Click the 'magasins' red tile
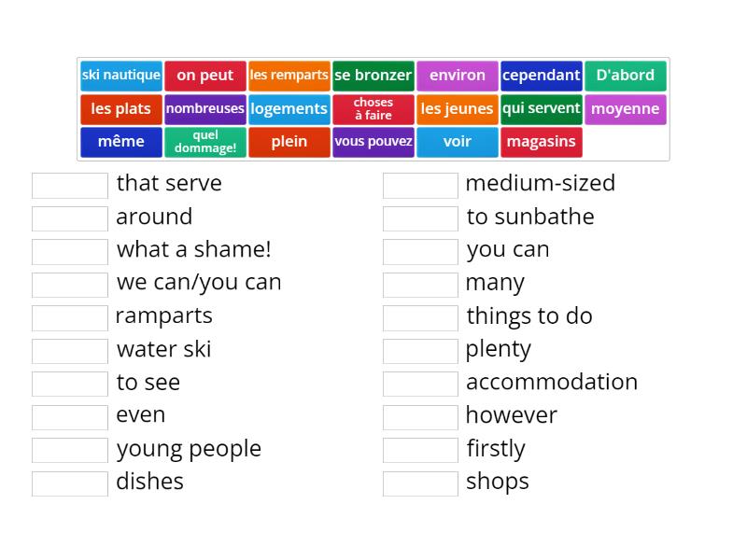This screenshot has height=560, width=747. coord(542,142)
